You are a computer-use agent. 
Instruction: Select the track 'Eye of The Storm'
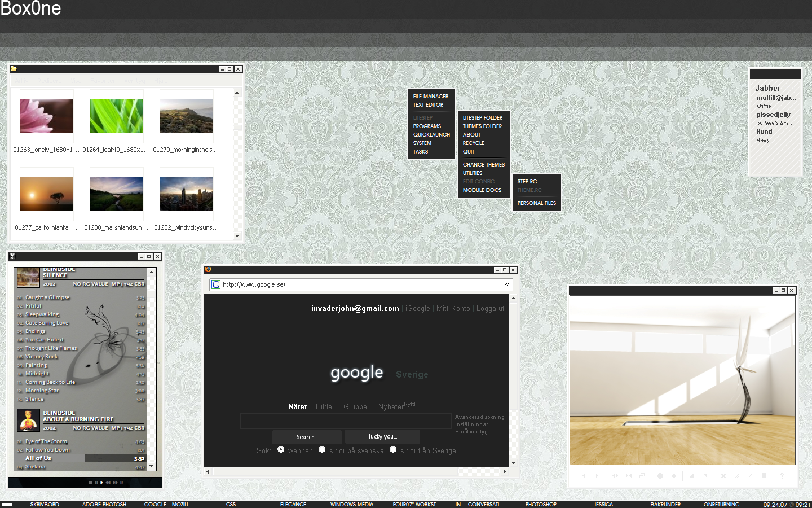click(x=46, y=441)
